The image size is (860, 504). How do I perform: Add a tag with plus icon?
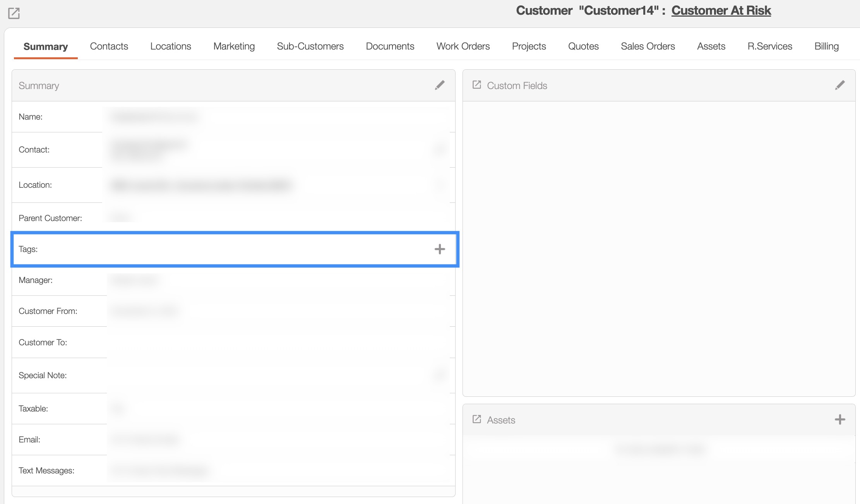pyautogui.click(x=440, y=249)
